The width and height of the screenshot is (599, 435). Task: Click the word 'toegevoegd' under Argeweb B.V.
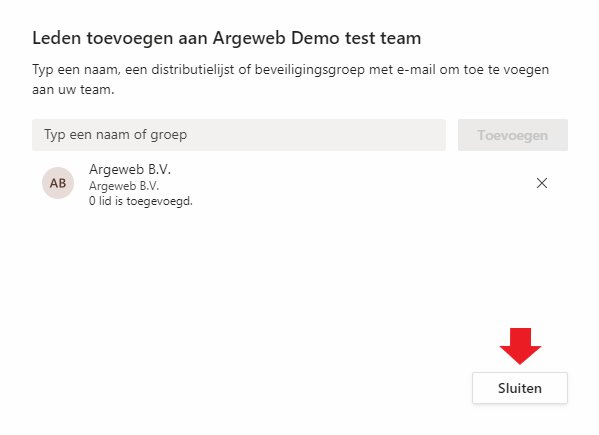tap(158, 201)
